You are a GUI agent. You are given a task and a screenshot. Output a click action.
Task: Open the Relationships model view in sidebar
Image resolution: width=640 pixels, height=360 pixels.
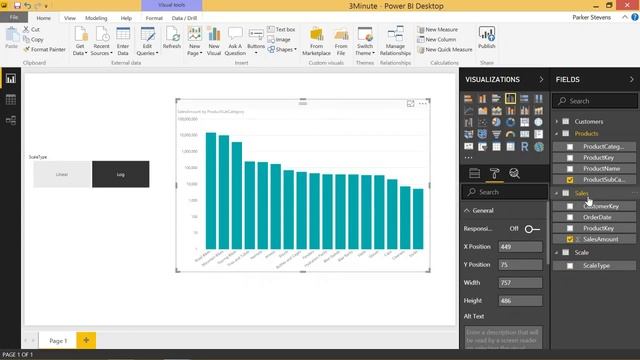tap(11, 120)
